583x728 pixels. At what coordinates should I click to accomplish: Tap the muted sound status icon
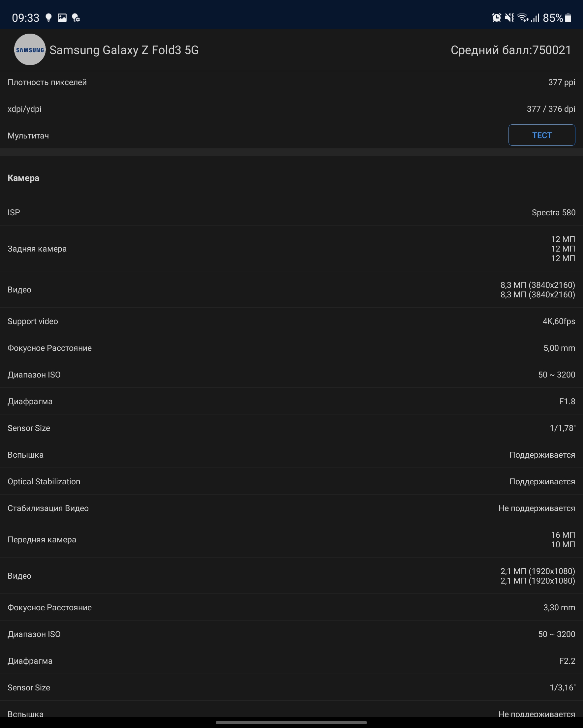pyautogui.click(x=509, y=17)
